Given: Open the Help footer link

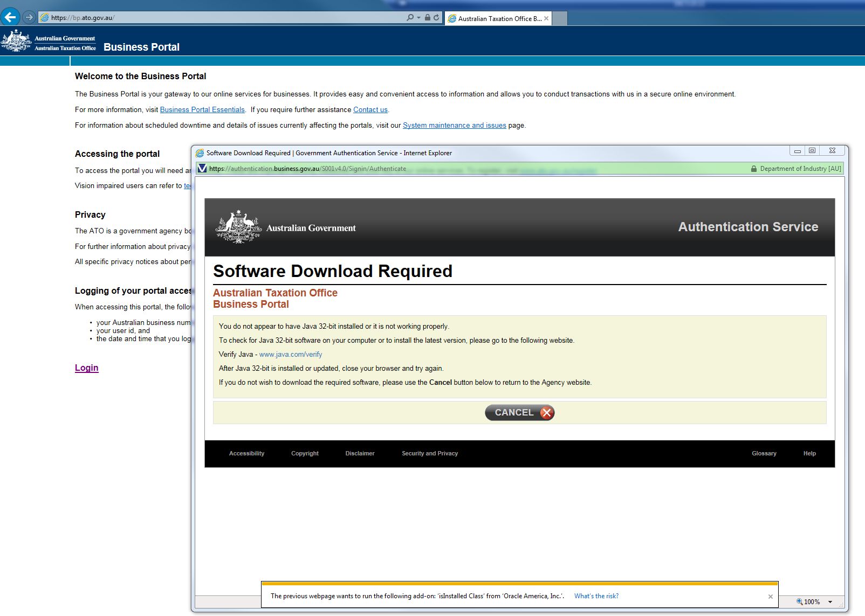Looking at the screenshot, I should point(809,453).
